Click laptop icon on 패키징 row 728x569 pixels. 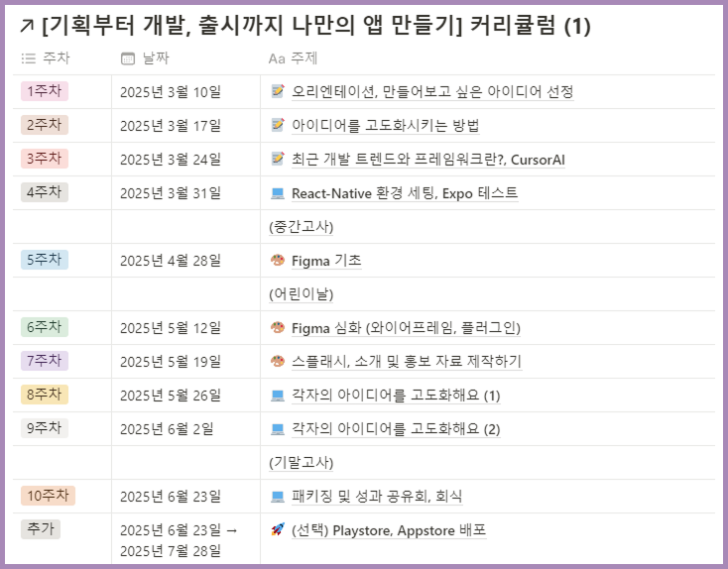278,497
